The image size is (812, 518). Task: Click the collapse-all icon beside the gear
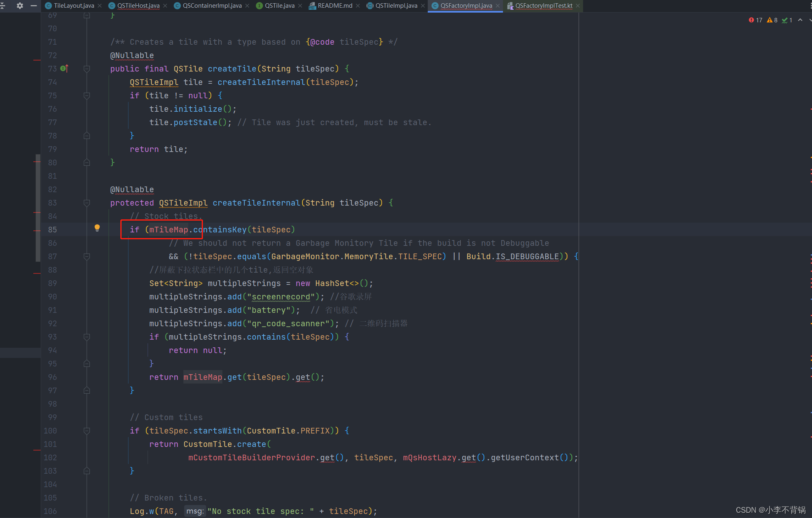tap(2, 6)
